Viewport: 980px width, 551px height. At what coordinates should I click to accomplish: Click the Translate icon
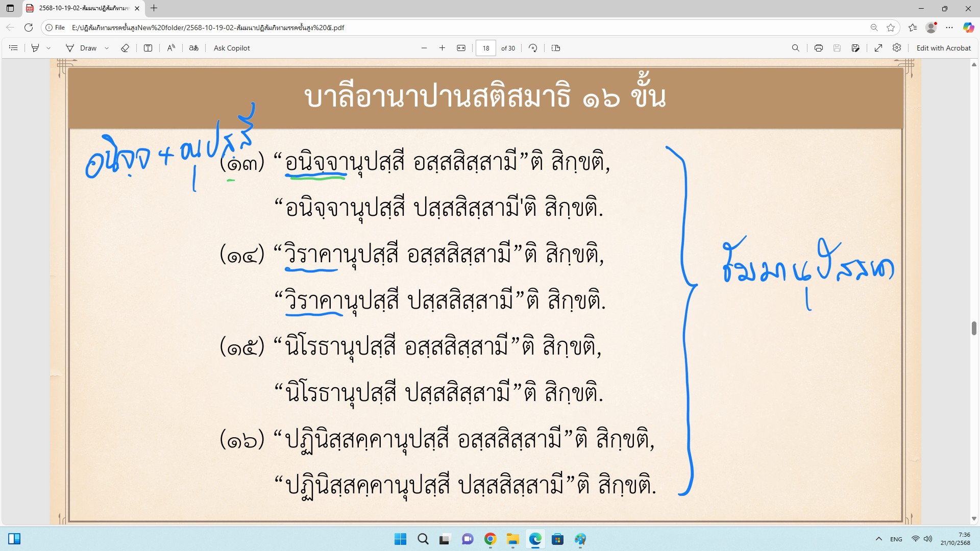pos(193,48)
